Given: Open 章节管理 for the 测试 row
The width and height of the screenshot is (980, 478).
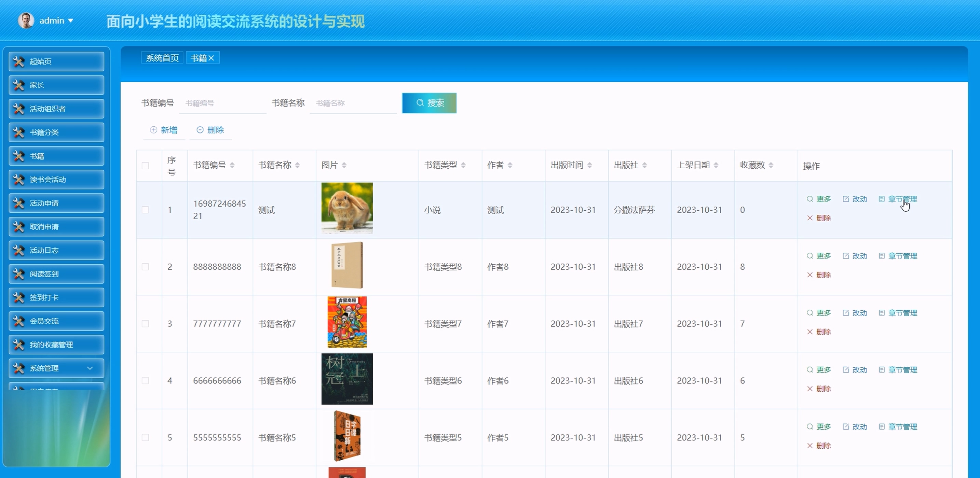Looking at the screenshot, I should click(x=898, y=199).
